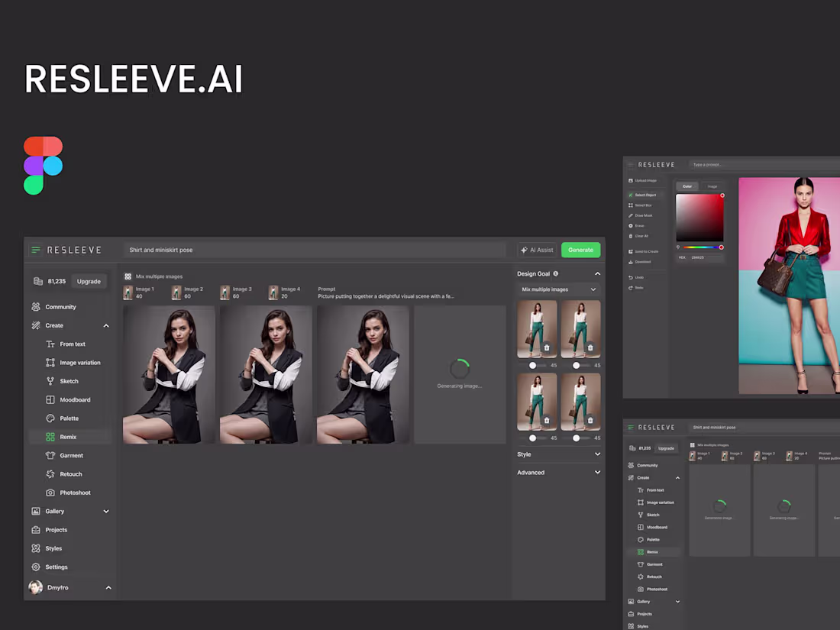Image resolution: width=840 pixels, height=630 pixels.
Task: Switch to the Image tab in color panel
Action: 712,186
